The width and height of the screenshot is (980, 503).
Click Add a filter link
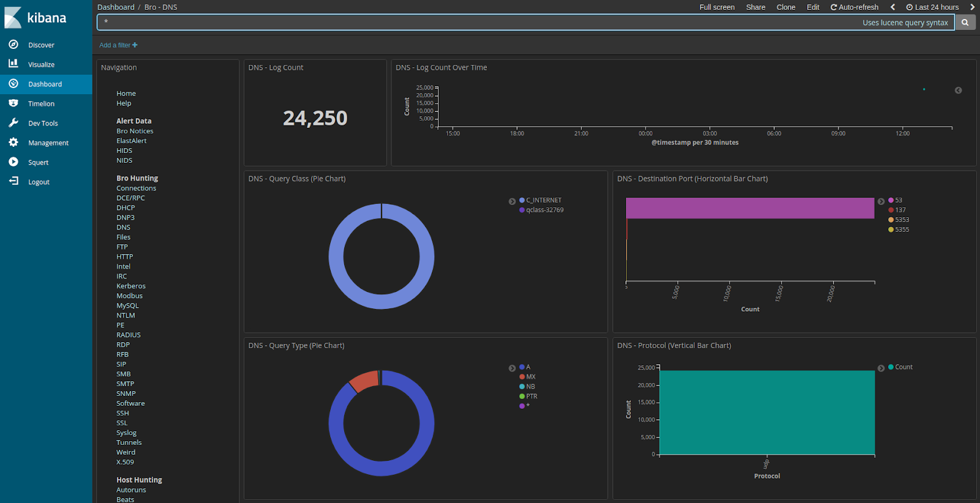(118, 45)
